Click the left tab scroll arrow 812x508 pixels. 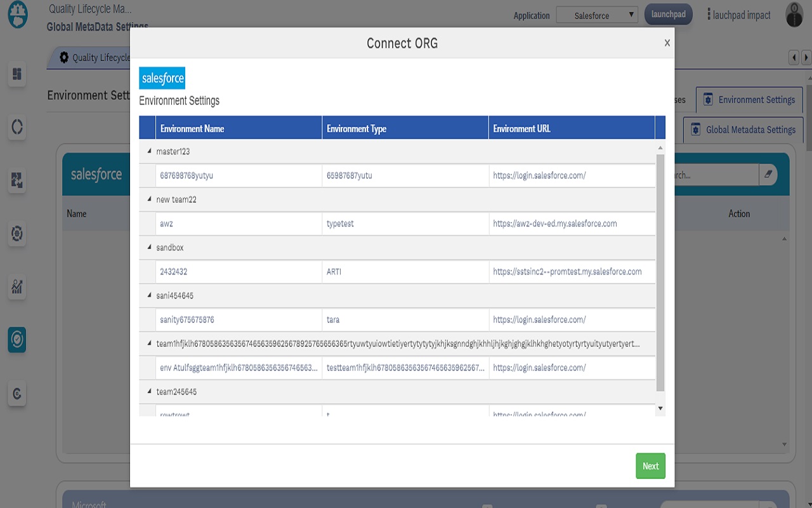tap(794, 58)
